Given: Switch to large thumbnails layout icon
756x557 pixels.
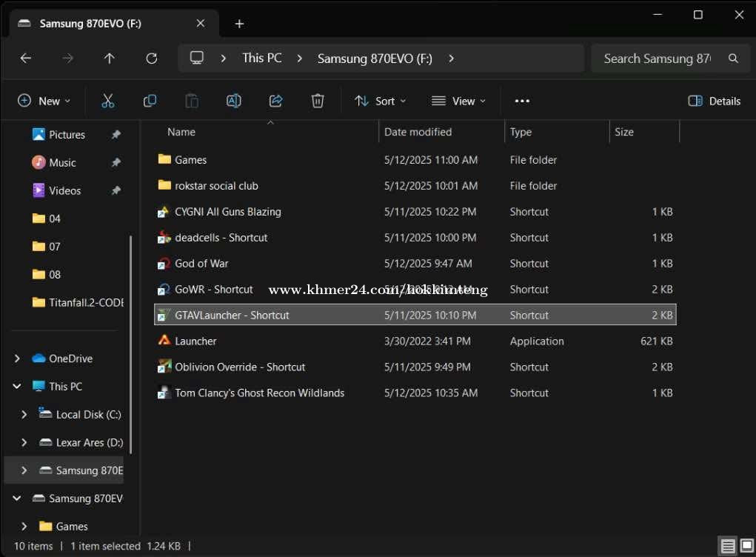Looking at the screenshot, I should coord(747,546).
